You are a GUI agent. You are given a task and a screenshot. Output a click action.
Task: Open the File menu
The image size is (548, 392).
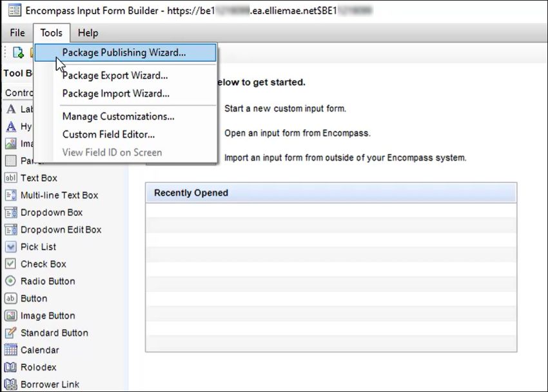coord(17,33)
